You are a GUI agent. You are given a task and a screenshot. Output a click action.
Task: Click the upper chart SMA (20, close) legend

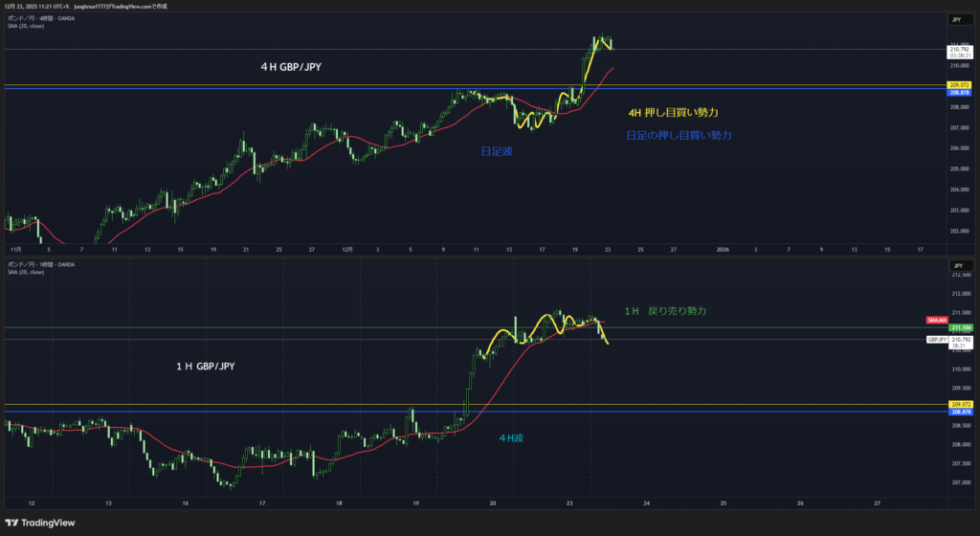click(26, 26)
